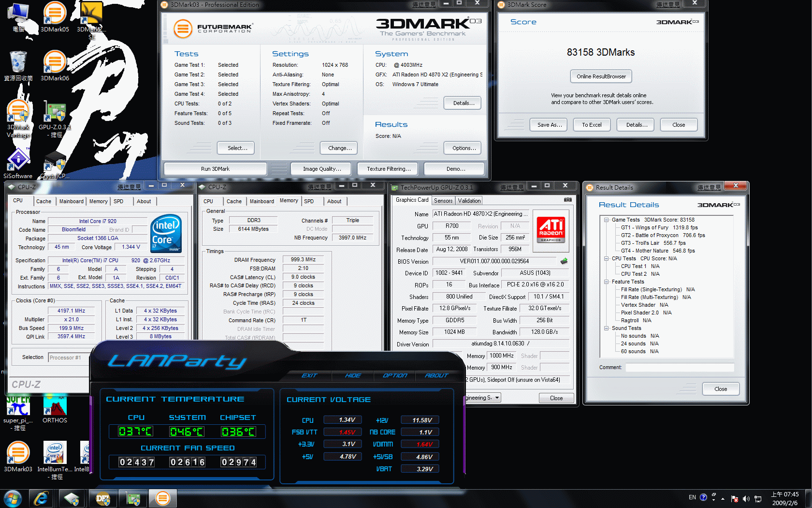Switch to the Sensors tab in GPU-Z
The width and height of the screenshot is (812, 508).
[x=443, y=201]
